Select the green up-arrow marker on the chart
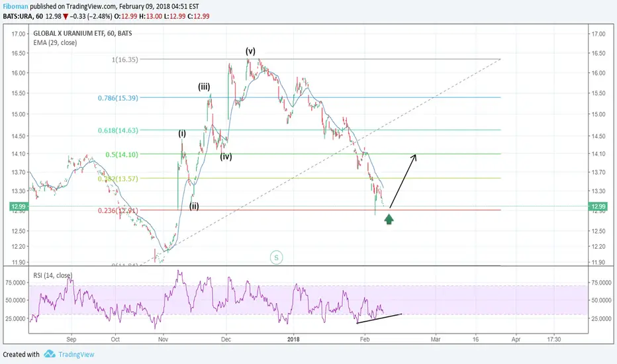This screenshot has height=364, width=617. (389, 219)
